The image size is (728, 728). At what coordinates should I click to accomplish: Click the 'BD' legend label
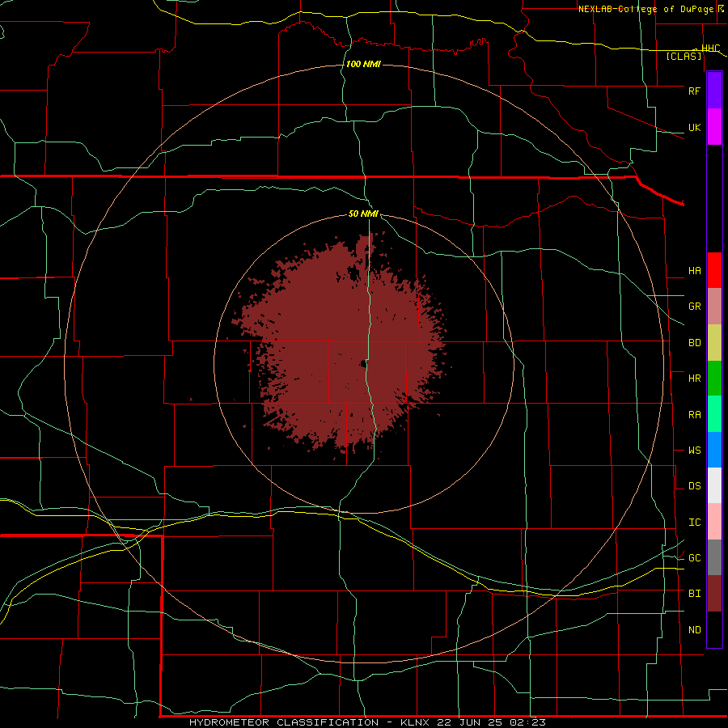694,343
